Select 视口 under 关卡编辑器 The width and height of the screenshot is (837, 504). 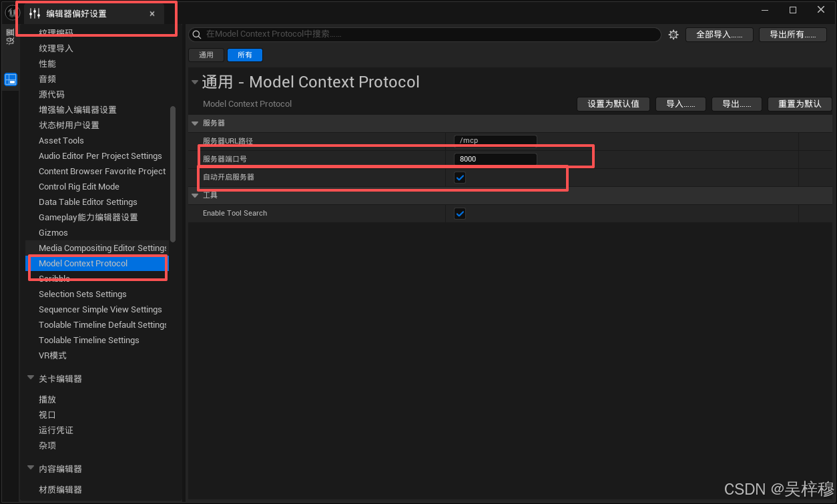[47, 415]
